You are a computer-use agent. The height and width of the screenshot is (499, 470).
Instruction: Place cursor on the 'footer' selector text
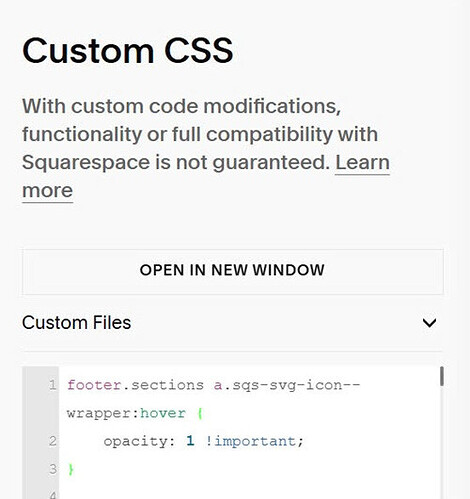click(94, 385)
